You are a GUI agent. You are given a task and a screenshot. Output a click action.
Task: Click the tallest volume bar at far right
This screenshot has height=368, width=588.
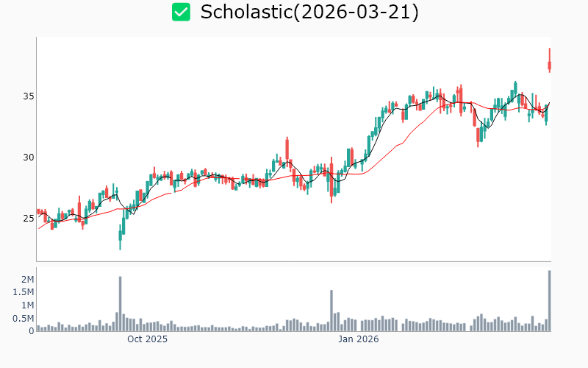point(549,301)
